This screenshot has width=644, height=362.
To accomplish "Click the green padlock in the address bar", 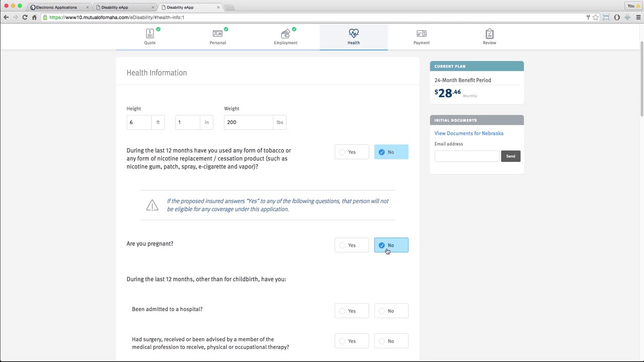I will point(45,17).
